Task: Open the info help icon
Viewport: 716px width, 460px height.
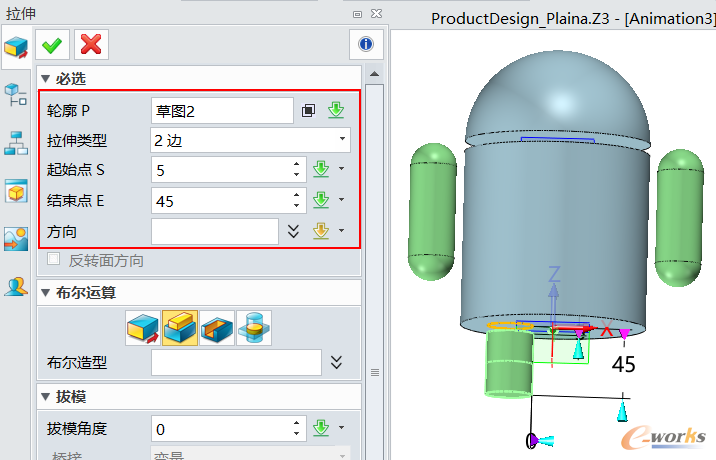Action: [x=366, y=44]
